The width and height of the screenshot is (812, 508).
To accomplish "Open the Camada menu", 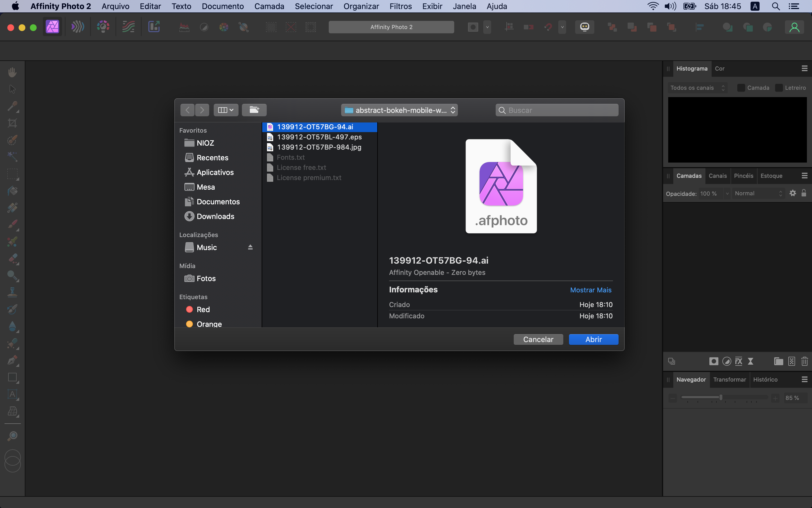I will [x=269, y=6].
